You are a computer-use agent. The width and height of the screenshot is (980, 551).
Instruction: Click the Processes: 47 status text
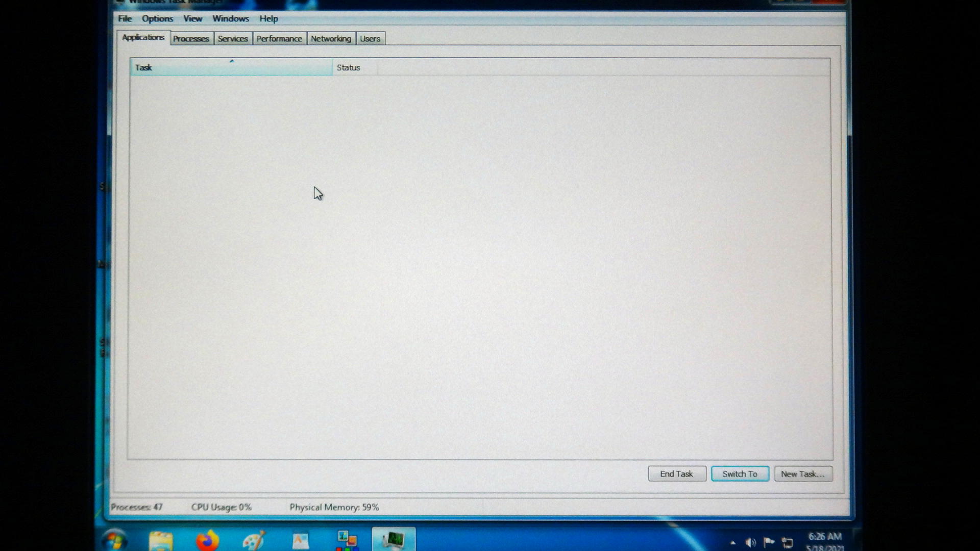[137, 507]
